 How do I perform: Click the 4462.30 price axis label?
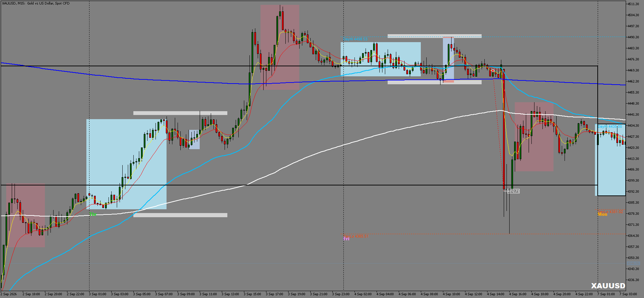pos(634,81)
